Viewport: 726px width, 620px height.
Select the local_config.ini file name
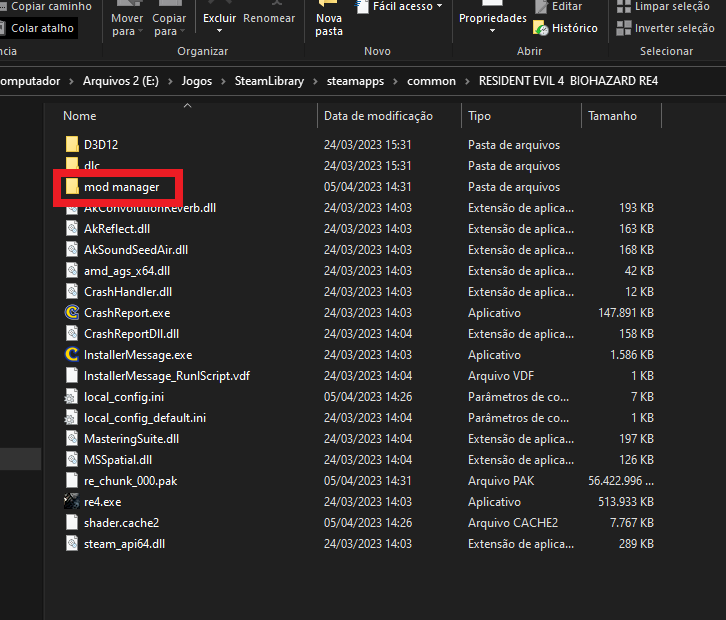pos(124,397)
